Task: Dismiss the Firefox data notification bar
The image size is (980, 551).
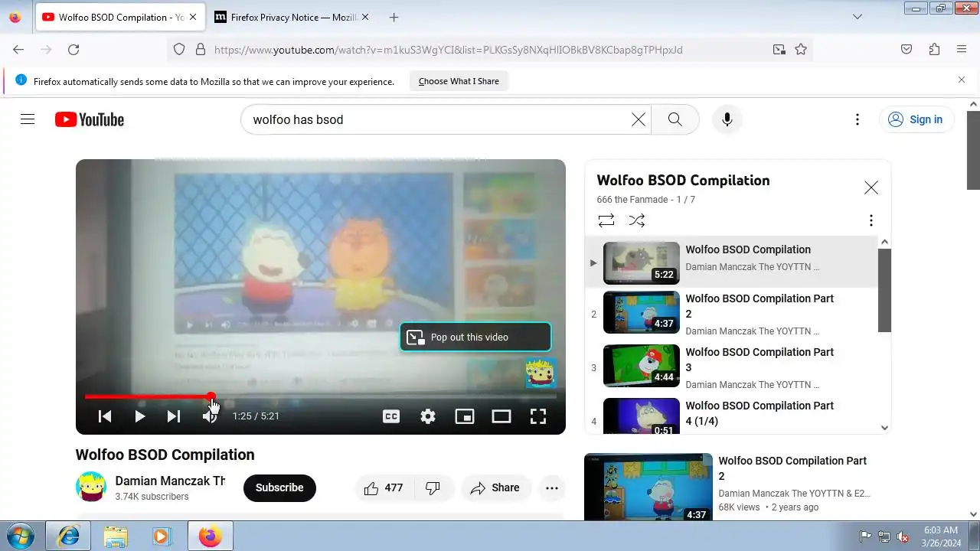Action: pos(962,80)
